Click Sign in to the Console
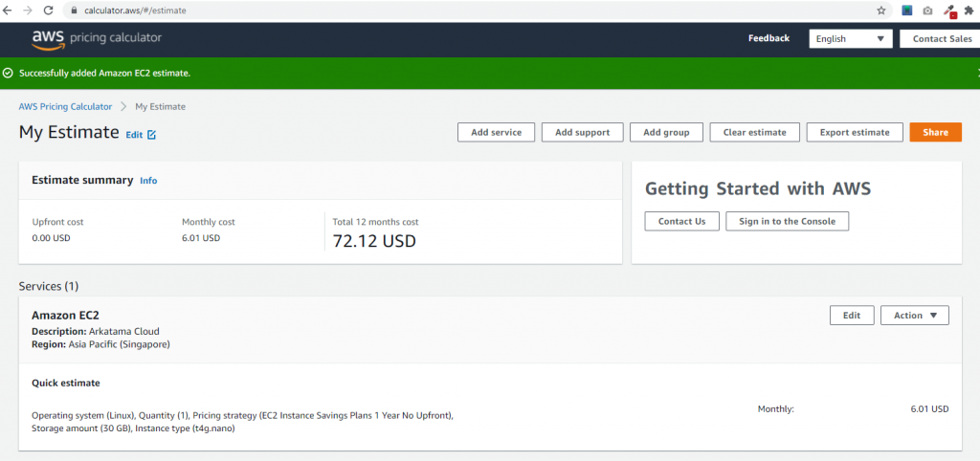This screenshot has width=980, height=461. (x=787, y=221)
